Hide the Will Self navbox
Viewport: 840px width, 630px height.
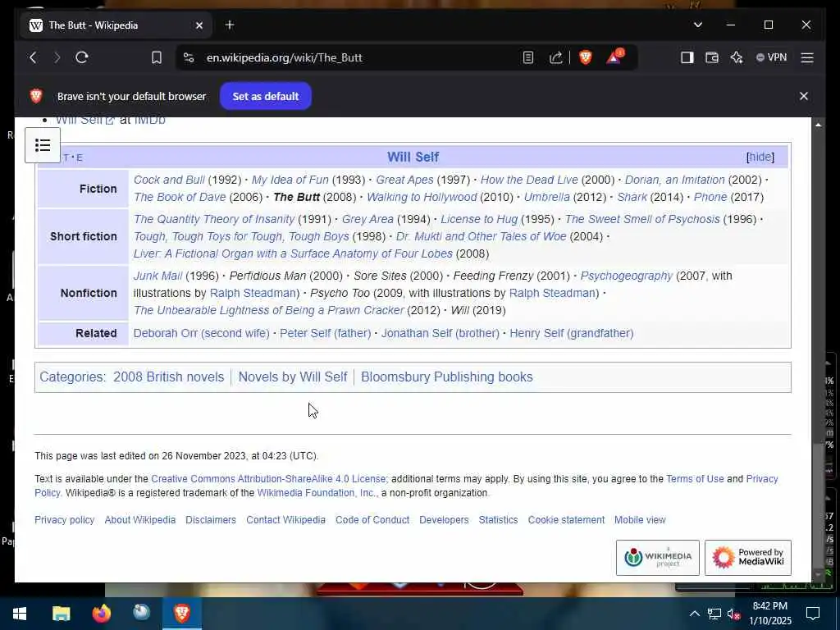click(x=760, y=157)
